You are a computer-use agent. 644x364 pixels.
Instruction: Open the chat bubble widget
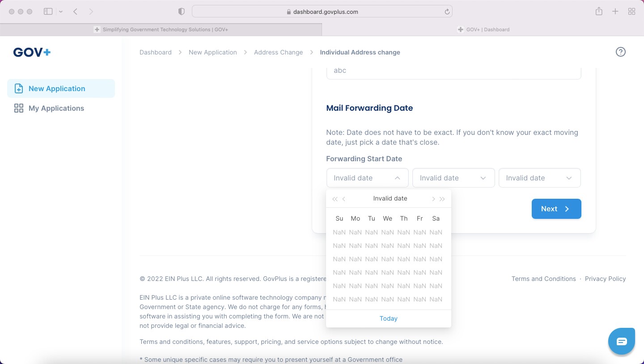[622, 341]
